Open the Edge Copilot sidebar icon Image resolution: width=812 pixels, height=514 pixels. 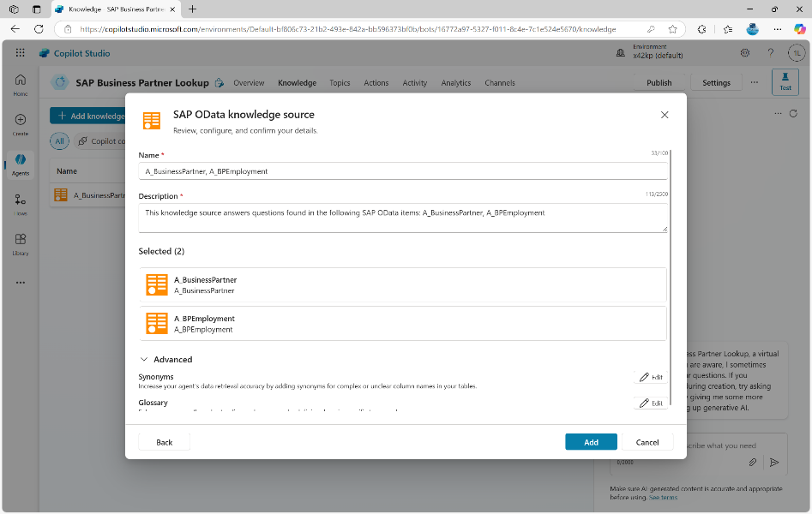coord(800,29)
